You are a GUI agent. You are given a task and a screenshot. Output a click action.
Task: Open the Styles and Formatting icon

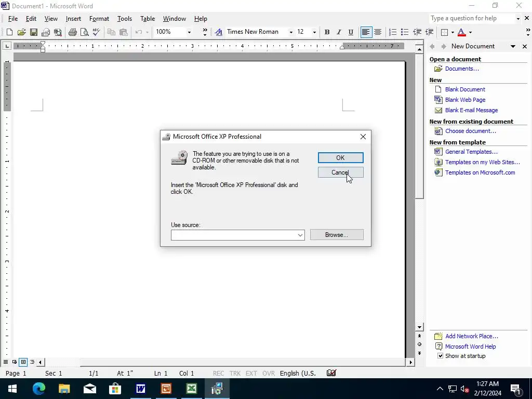click(x=219, y=32)
